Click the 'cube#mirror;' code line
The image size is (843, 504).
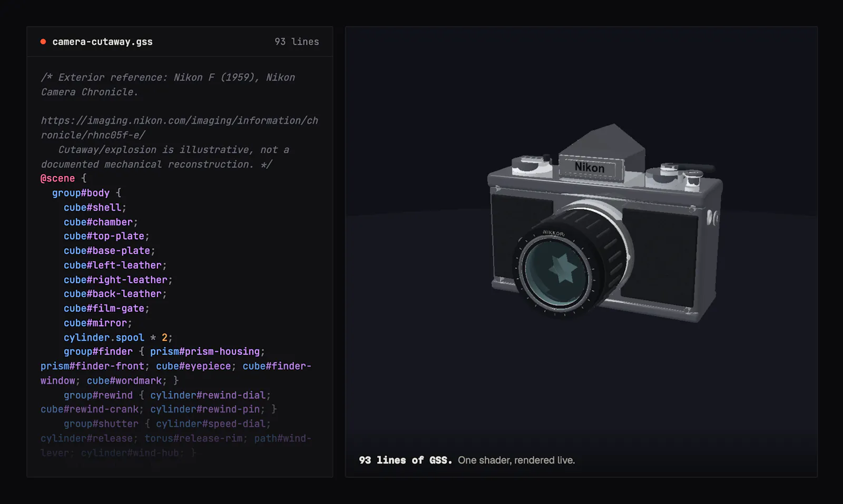click(x=98, y=323)
